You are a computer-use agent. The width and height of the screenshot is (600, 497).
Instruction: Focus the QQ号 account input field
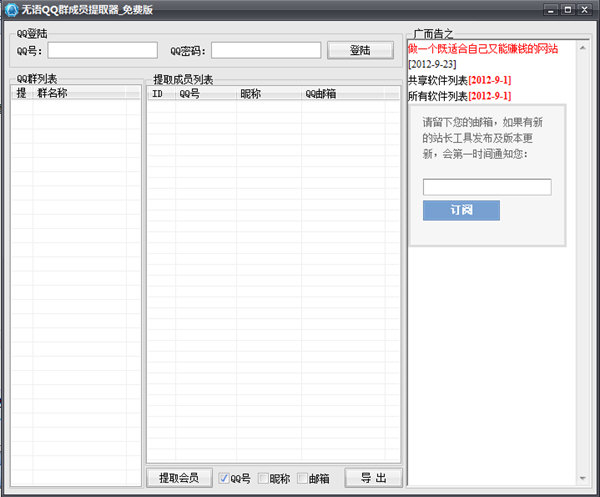[103, 50]
